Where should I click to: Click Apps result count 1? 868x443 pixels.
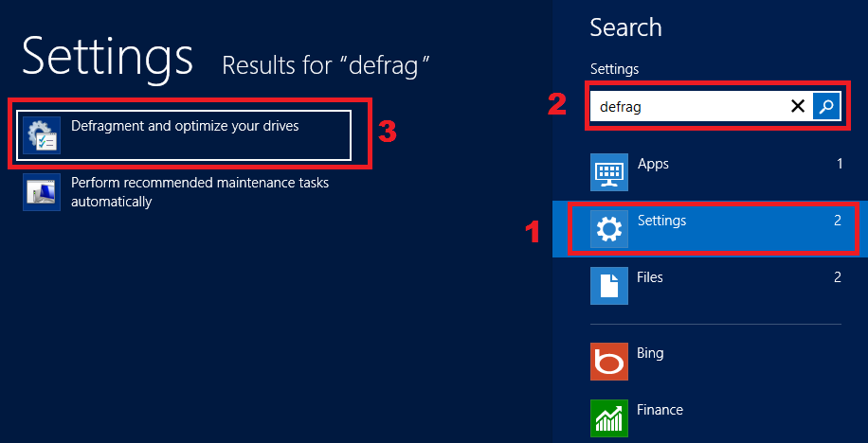(x=840, y=164)
